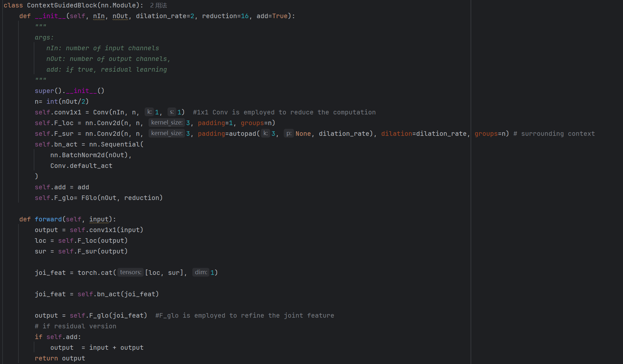The width and height of the screenshot is (623, 364).
Task: Click the '# surrounding context' comment
Action: pyautogui.click(x=554, y=134)
